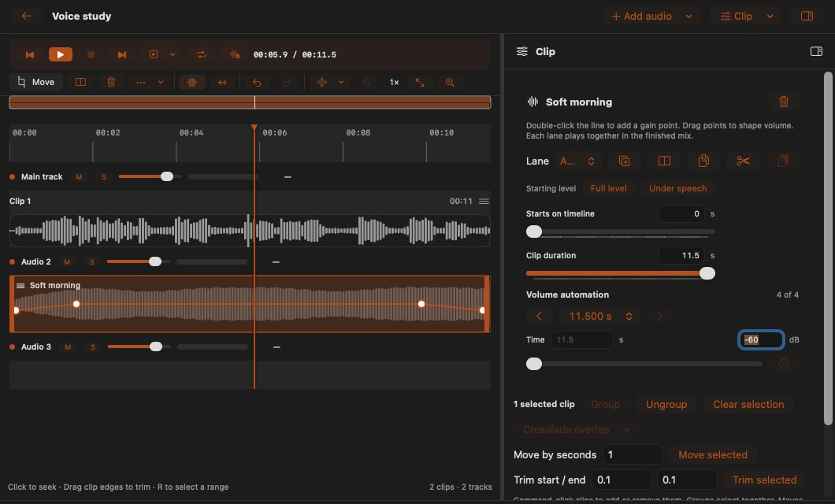Click the Move selected button

(713, 455)
